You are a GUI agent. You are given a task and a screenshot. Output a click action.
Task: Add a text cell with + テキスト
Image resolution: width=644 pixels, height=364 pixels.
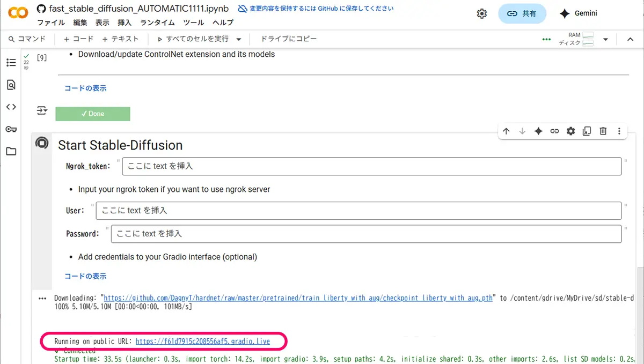click(120, 39)
